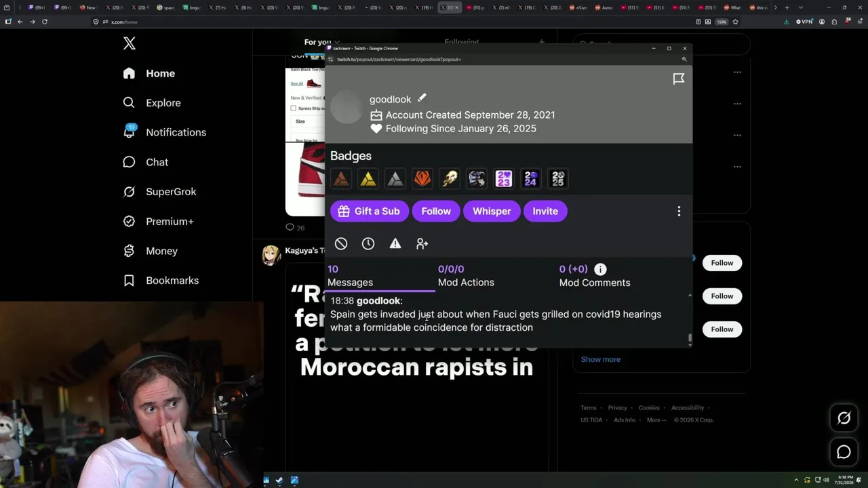
Task: Click the orange fox-like badge
Action: (x=422, y=179)
